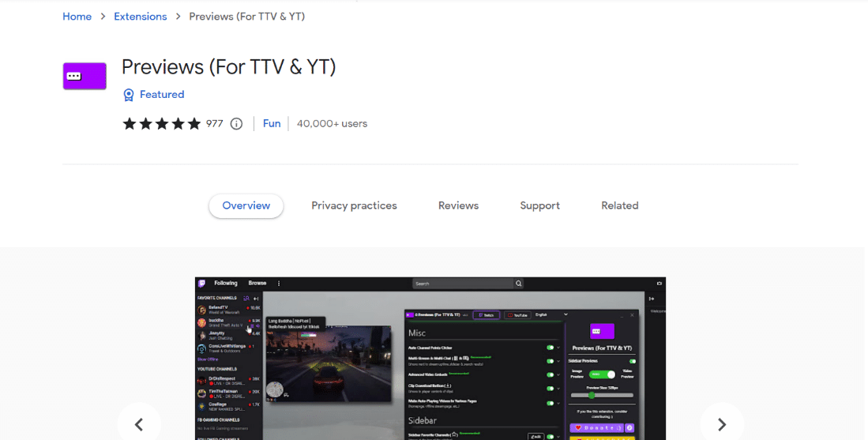This screenshot has width=868, height=440.
Task: Select YouTube tab in settings popup
Action: 517,315
